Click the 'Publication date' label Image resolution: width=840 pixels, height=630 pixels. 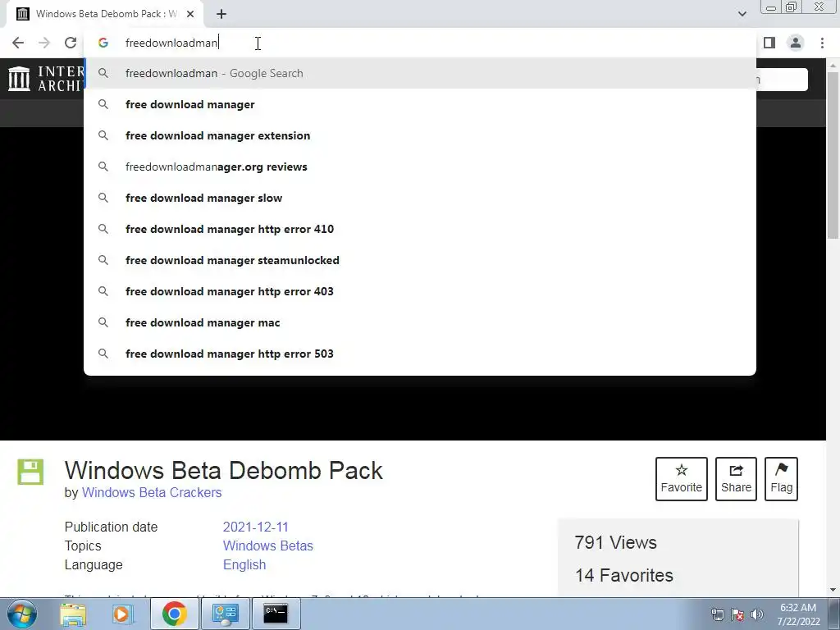click(111, 527)
